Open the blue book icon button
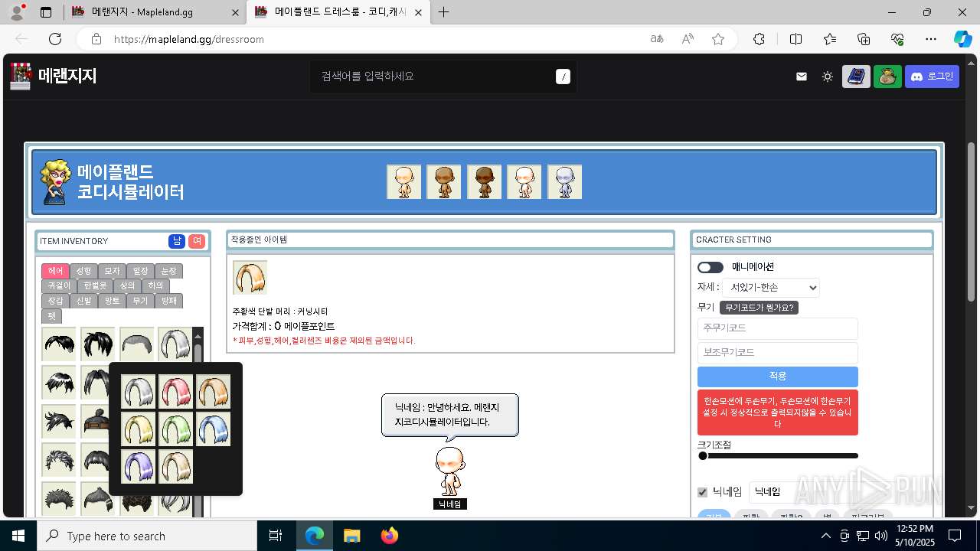Screen dimensions: 980x551 [x=857, y=77]
